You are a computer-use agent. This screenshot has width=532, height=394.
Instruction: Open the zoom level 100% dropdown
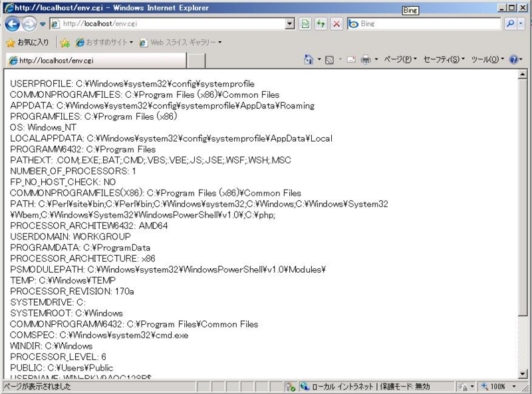pos(503,385)
